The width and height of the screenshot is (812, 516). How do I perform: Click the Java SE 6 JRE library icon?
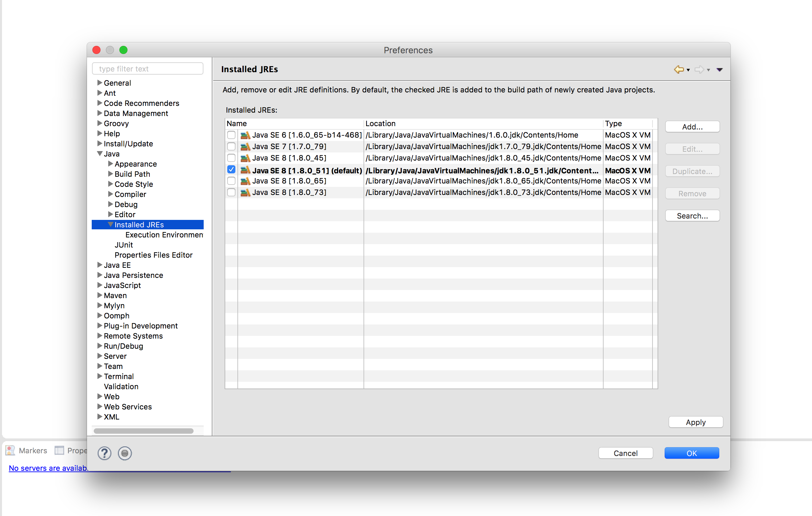point(245,135)
